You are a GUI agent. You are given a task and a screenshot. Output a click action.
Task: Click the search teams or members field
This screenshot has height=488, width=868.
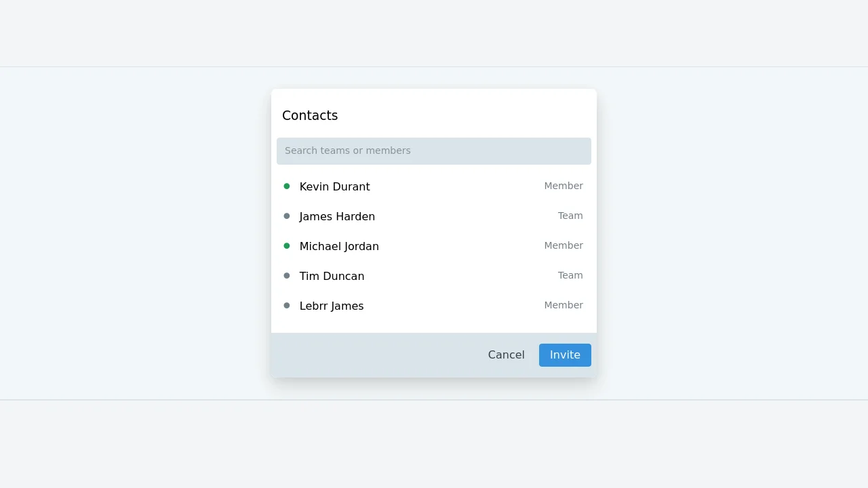pyautogui.click(x=433, y=150)
